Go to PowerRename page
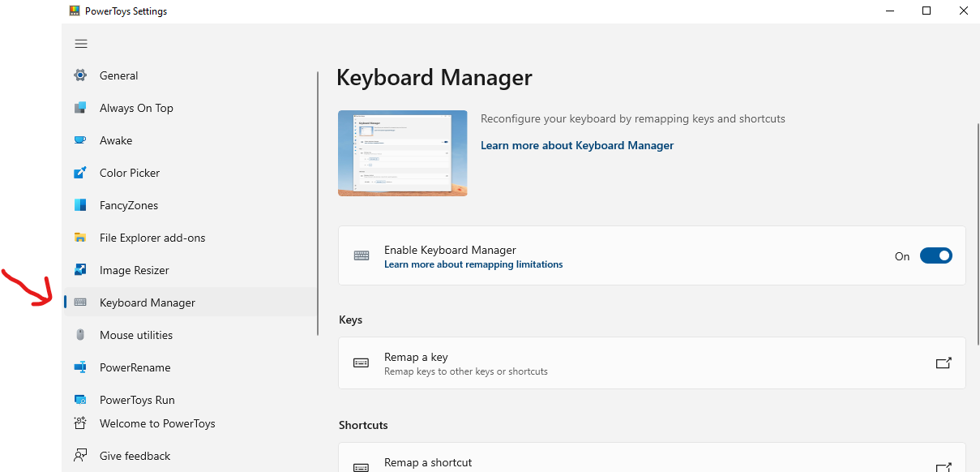This screenshot has height=472, width=980. [190, 367]
